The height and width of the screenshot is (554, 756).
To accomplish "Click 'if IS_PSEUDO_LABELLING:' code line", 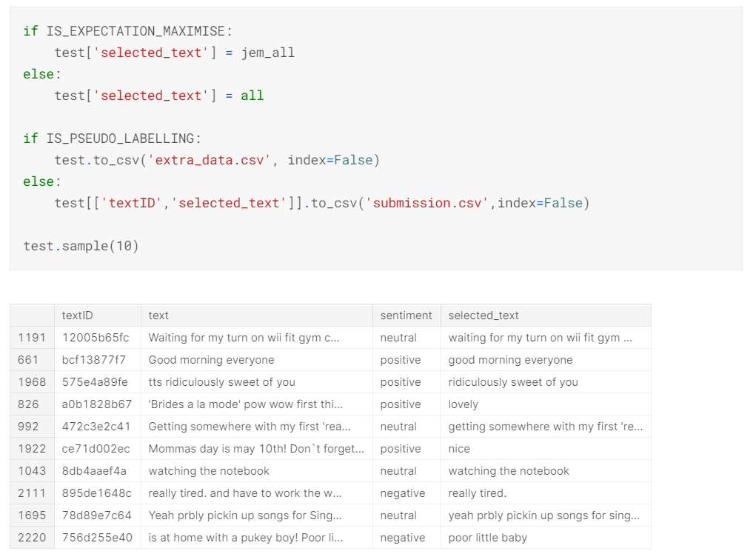I will tap(113, 138).
